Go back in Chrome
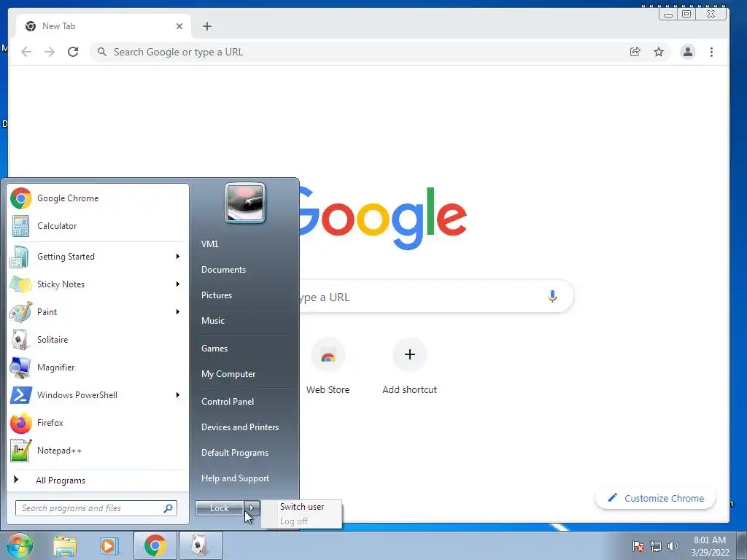The height and width of the screenshot is (560, 747). coord(26,52)
